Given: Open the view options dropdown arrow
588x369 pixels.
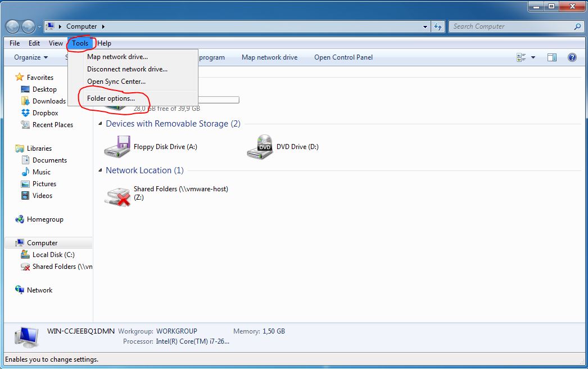Looking at the screenshot, I should pyautogui.click(x=533, y=57).
